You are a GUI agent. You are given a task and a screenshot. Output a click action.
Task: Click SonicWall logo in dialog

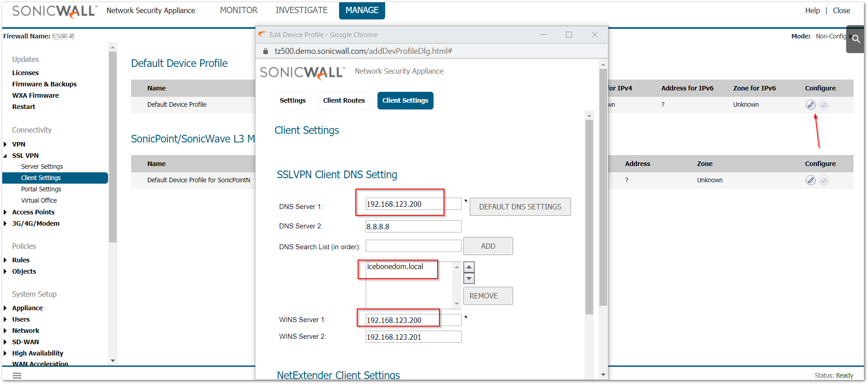[302, 72]
